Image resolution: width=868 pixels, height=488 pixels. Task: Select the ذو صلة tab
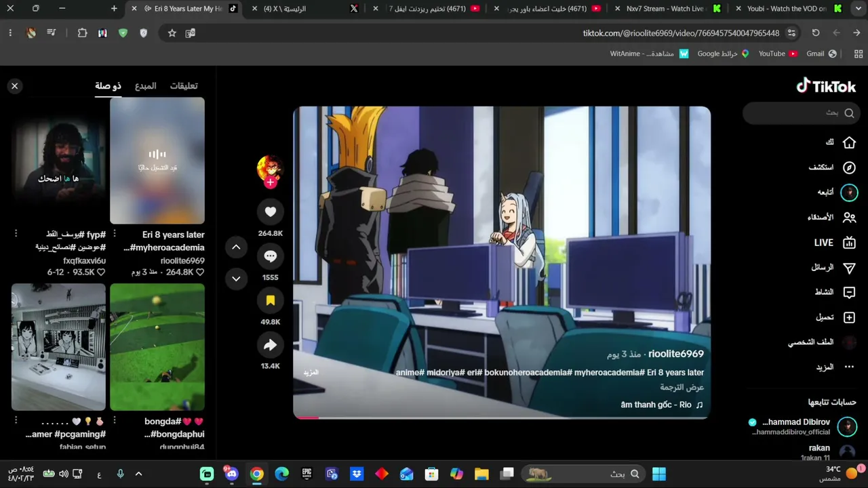click(x=108, y=86)
